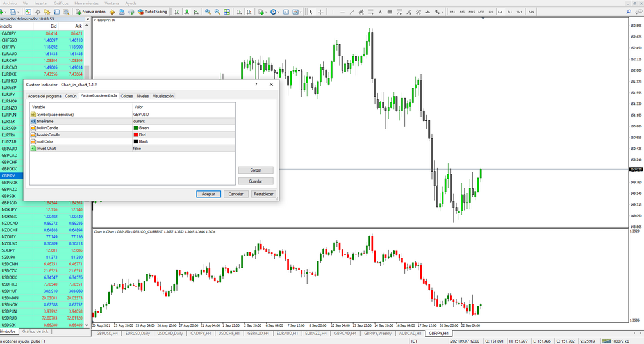Image resolution: width=644 pixels, height=344 pixels.
Task: Open the arrows objects dropdown
Action: 442,12
